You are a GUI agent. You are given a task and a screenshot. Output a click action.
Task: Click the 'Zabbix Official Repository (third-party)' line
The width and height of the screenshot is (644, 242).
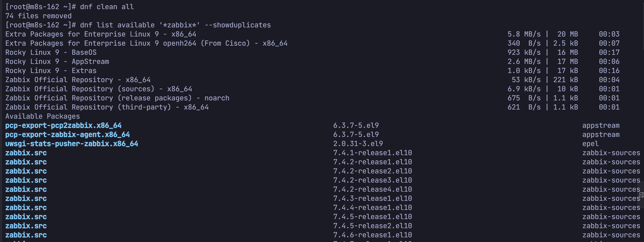[107, 107]
